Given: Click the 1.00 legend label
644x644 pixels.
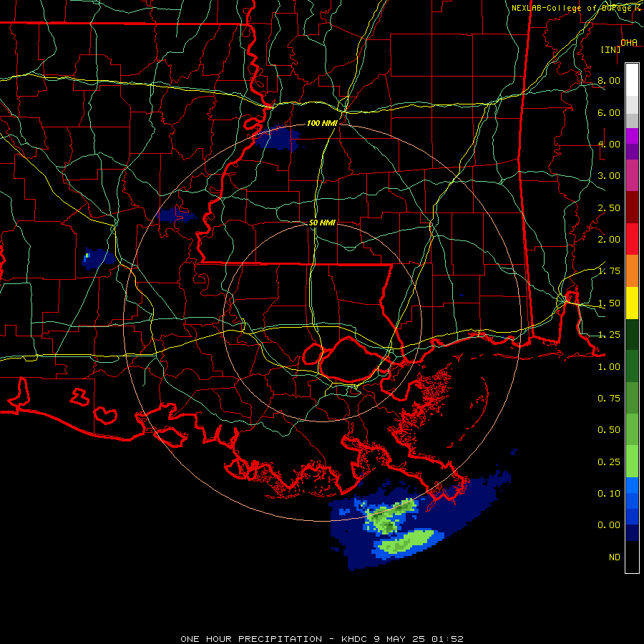Looking at the screenshot, I should [609, 367].
